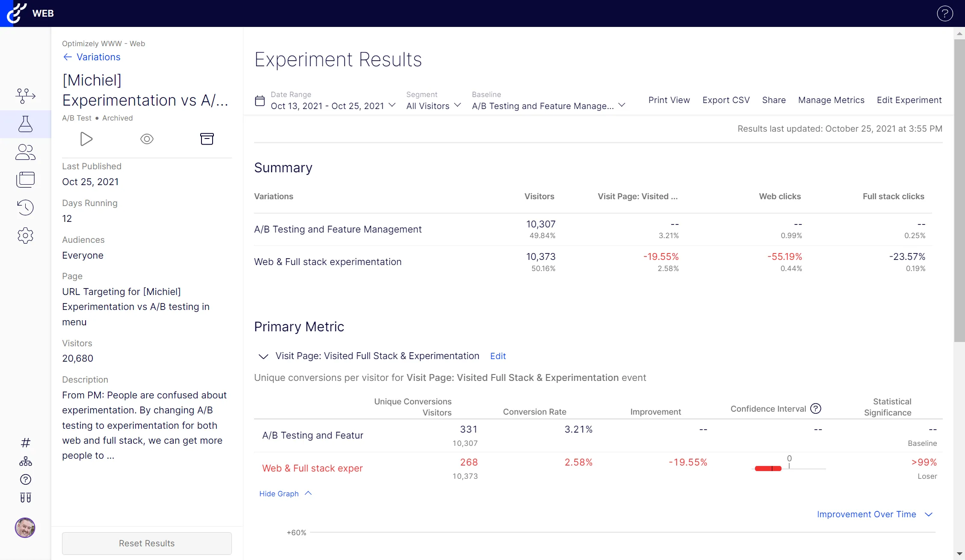This screenshot has height=560, width=965.
Task: Click Export CSV
Action: click(726, 100)
